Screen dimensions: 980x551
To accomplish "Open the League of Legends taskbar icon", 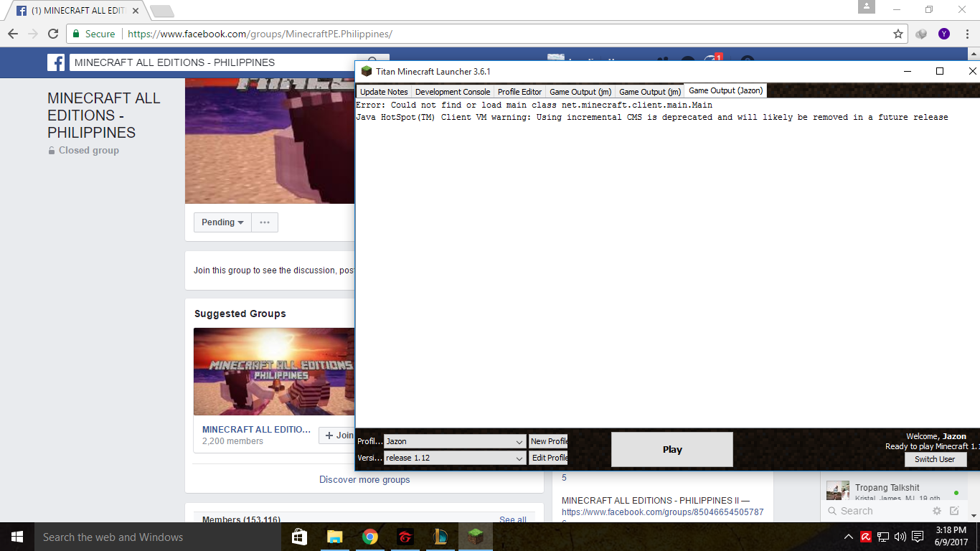I will pyautogui.click(x=440, y=537).
